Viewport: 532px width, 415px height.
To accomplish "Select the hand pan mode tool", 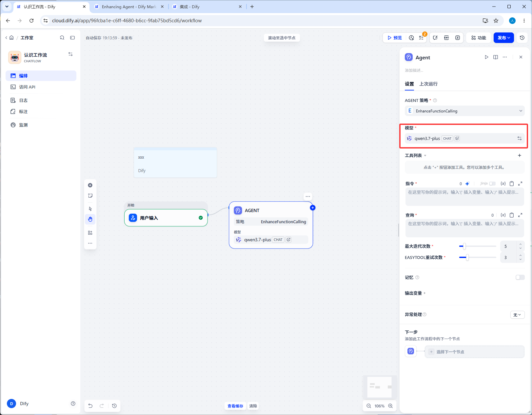I will [x=90, y=219].
